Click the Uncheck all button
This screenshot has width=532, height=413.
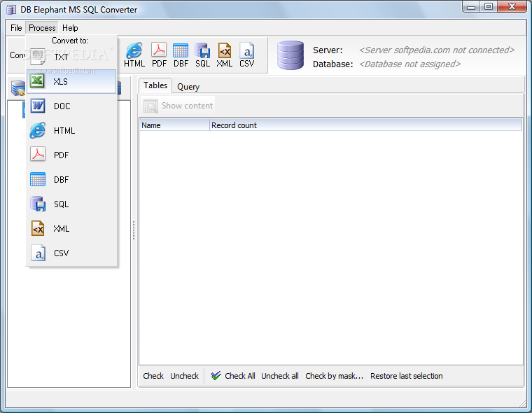[280, 376]
